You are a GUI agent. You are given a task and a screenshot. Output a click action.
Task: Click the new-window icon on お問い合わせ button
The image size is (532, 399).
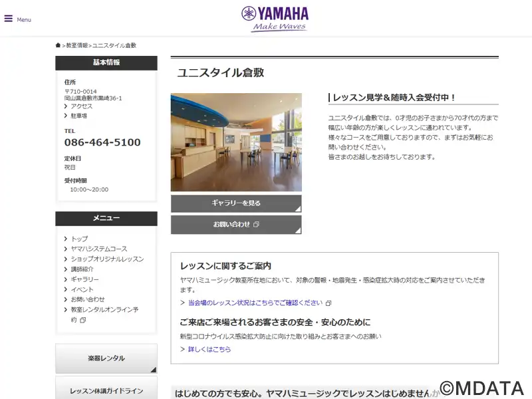click(x=256, y=224)
